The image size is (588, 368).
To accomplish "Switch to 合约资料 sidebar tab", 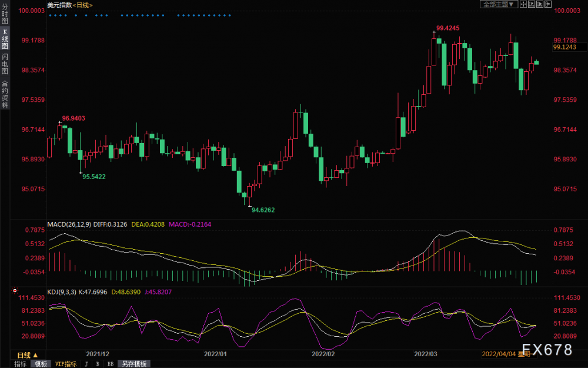I will tap(5, 94).
